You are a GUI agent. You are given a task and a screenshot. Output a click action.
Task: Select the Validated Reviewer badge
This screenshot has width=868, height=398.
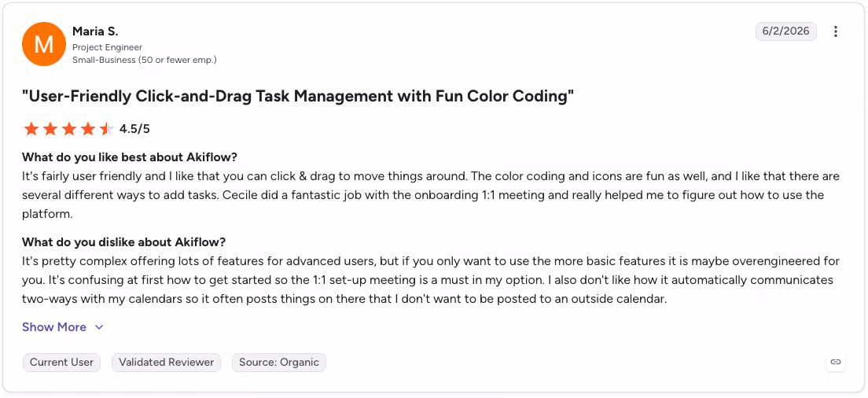point(166,363)
